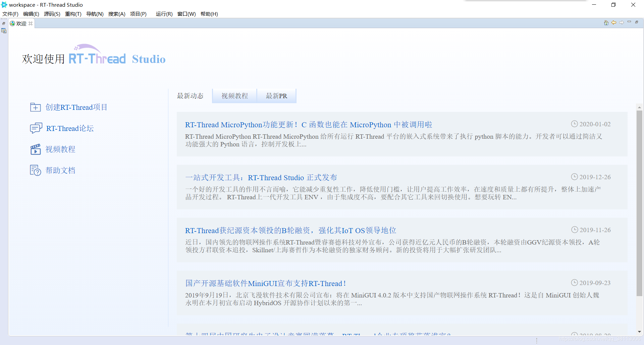The image size is (644, 345).
Task: Open the 源码(S) menu
Action: 52,14
